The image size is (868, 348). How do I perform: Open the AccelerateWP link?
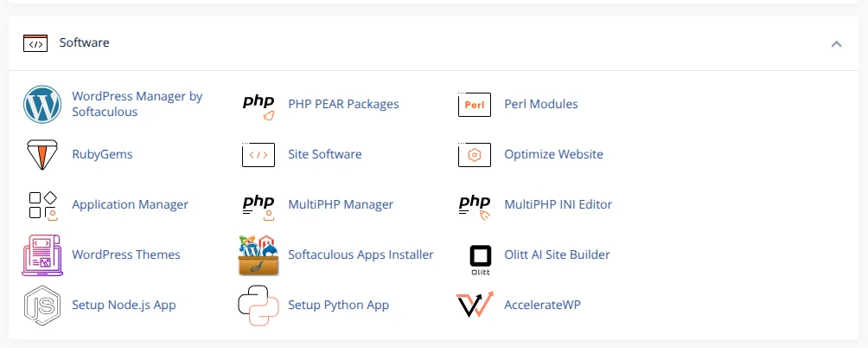tap(543, 305)
